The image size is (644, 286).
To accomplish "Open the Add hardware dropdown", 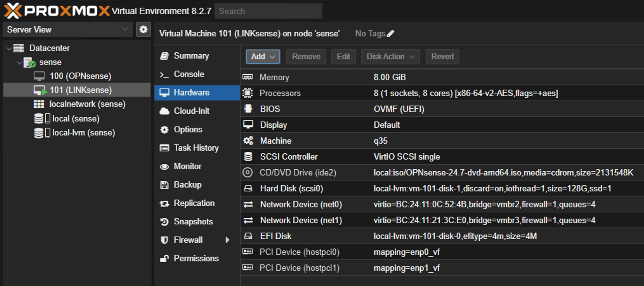I will (263, 57).
